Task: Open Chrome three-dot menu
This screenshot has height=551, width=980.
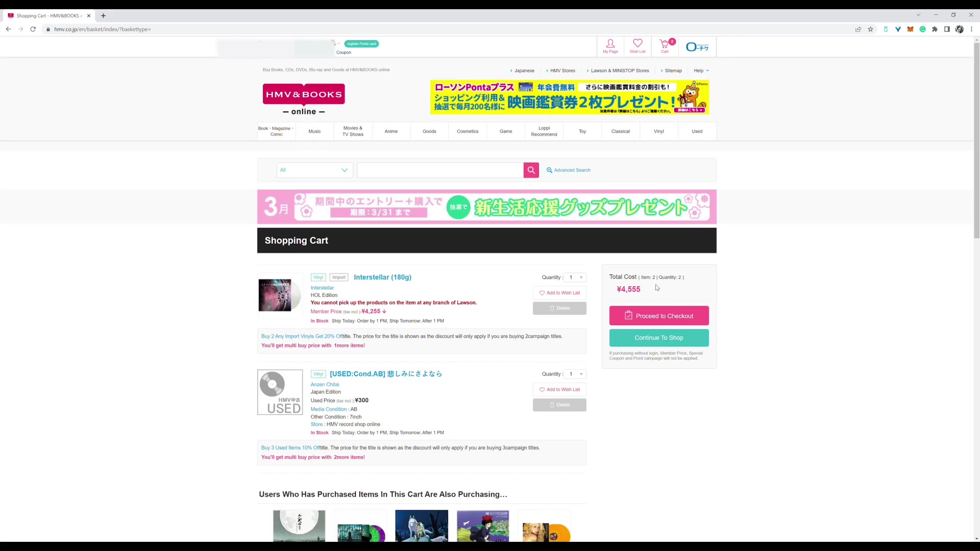Action: coord(971,29)
